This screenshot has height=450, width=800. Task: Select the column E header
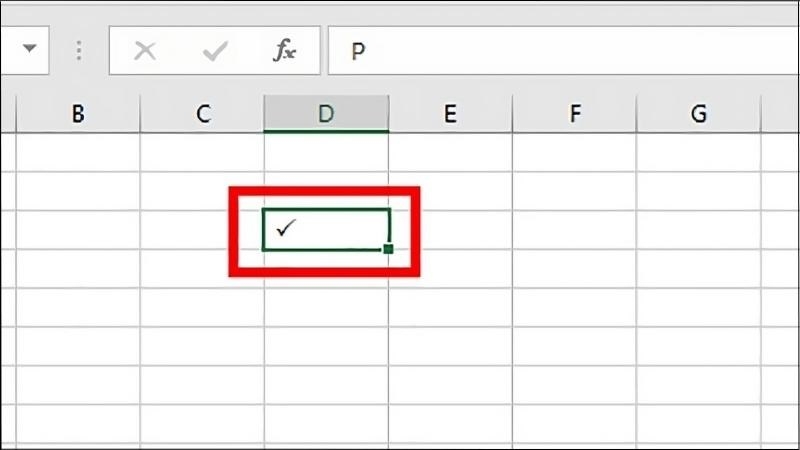451,113
